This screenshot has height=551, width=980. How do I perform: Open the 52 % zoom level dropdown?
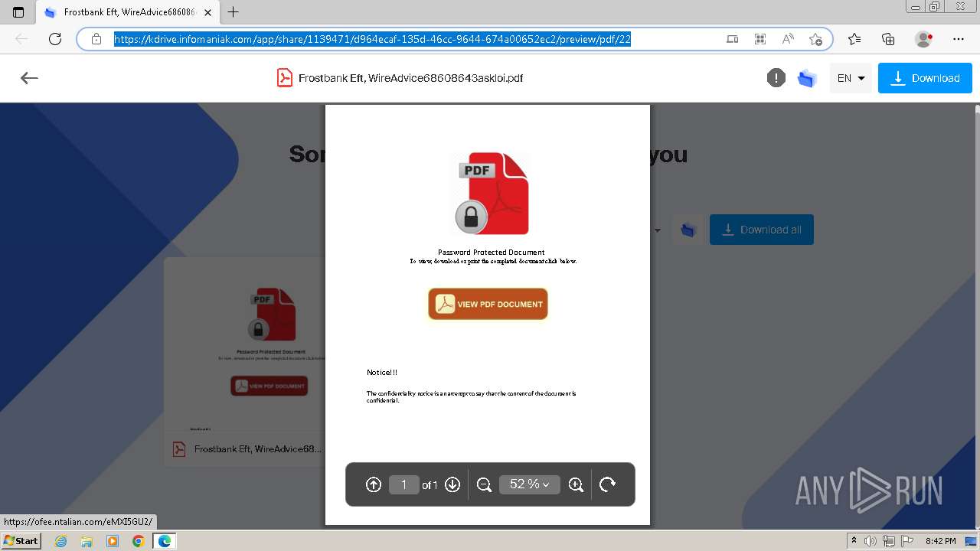[x=530, y=484]
